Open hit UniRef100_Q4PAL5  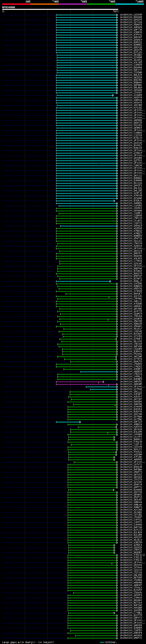point(131,226)
